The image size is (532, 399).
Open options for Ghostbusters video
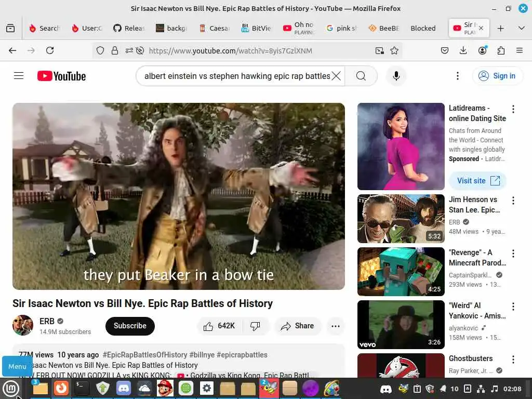(513, 360)
